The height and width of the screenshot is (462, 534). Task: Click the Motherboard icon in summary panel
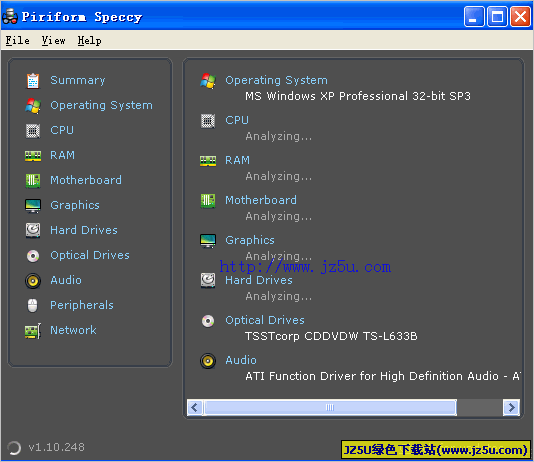[208, 201]
